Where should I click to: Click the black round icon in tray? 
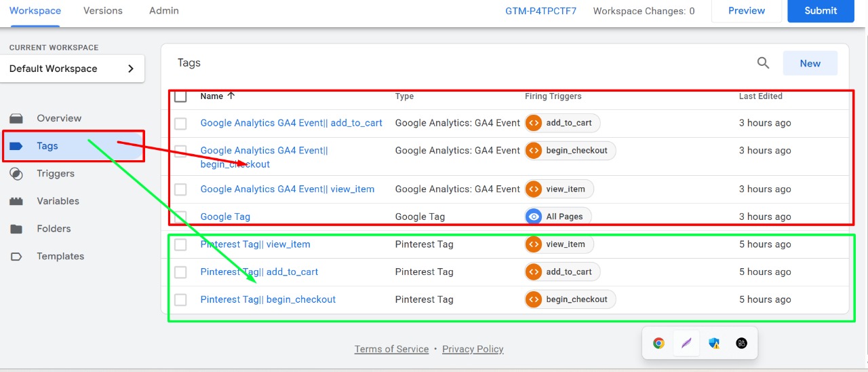click(x=742, y=343)
